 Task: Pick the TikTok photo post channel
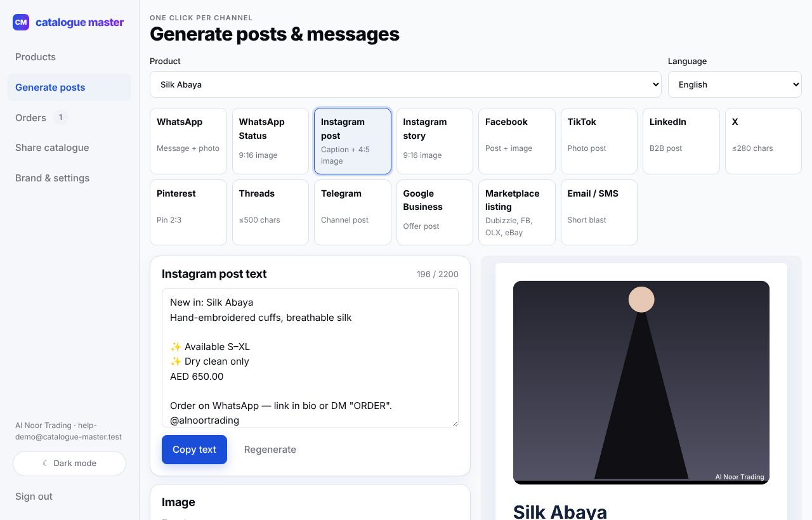599,141
